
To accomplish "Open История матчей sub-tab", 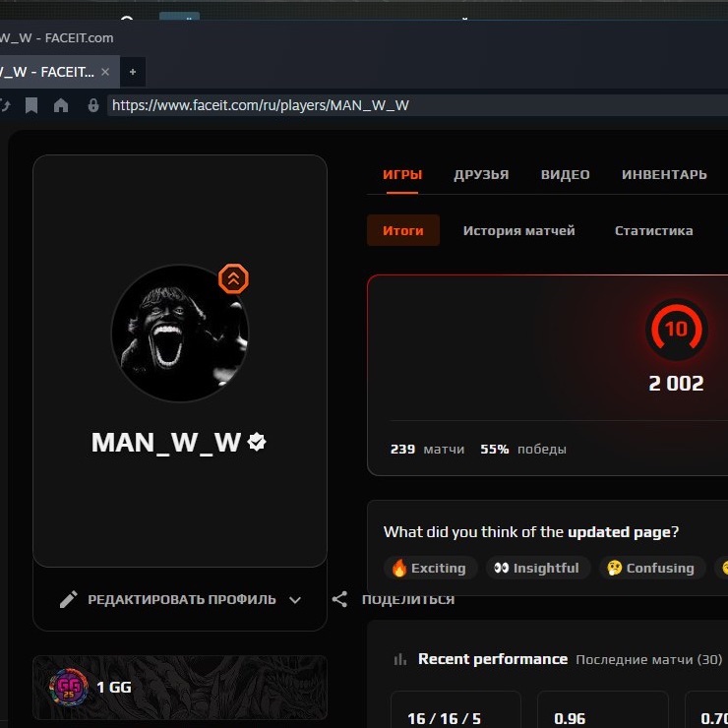I will point(518,230).
